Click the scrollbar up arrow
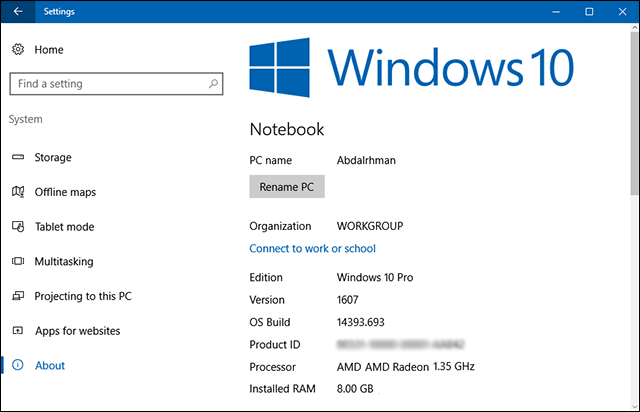The width and height of the screenshot is (640, 412). [x=632, y=31]
